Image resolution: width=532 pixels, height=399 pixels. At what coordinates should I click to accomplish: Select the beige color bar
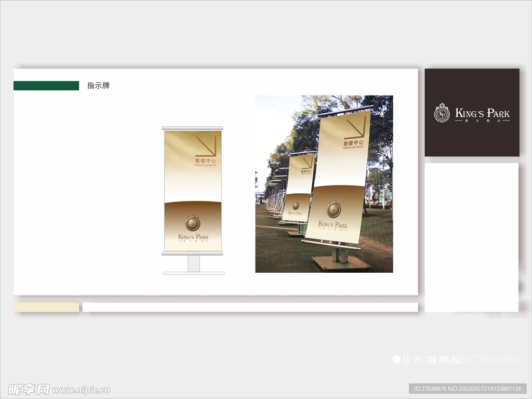tap(46, 307)
